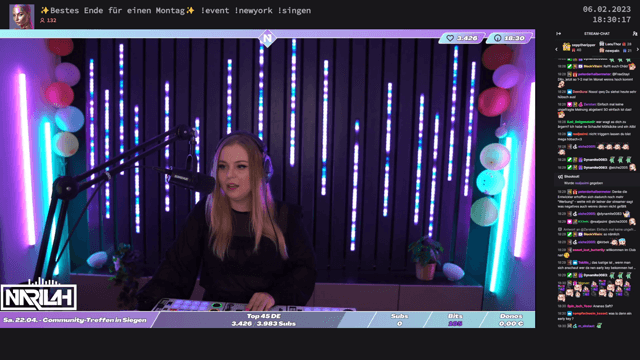Screen dimensions: 640x360
Task: Show previous leaderboard entries with left chevron
Action: (556, 49)
